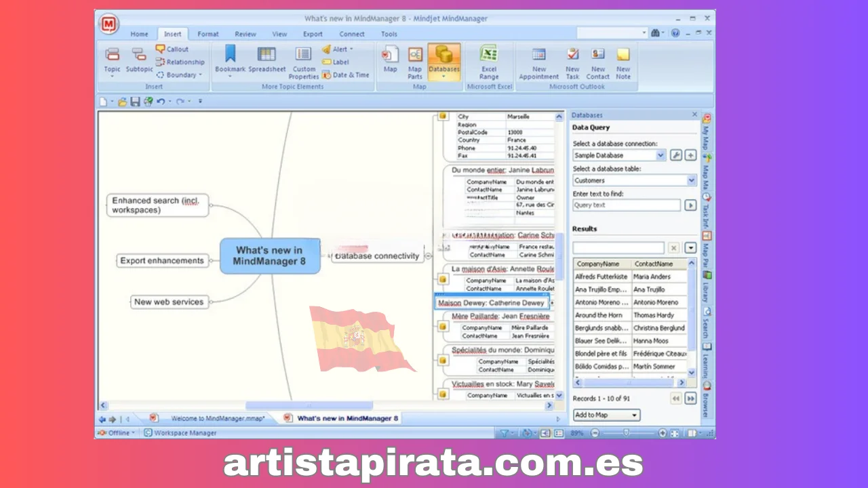
Task: Insert a Spreadsheet element
Action: click(267, 60)
